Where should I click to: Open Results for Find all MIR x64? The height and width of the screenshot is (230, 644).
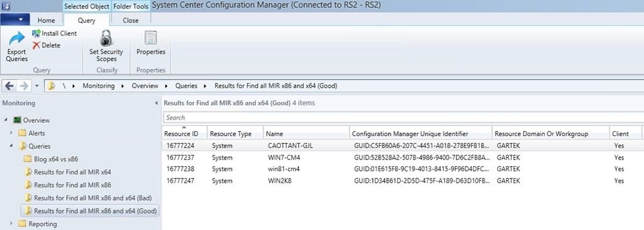(x=72, y=171)
